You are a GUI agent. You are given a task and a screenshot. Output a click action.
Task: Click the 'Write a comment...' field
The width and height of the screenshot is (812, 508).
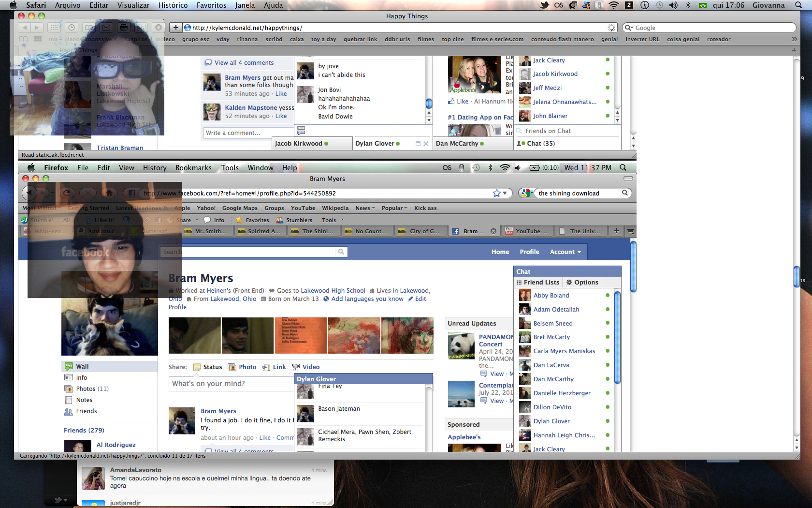[248, 133]
